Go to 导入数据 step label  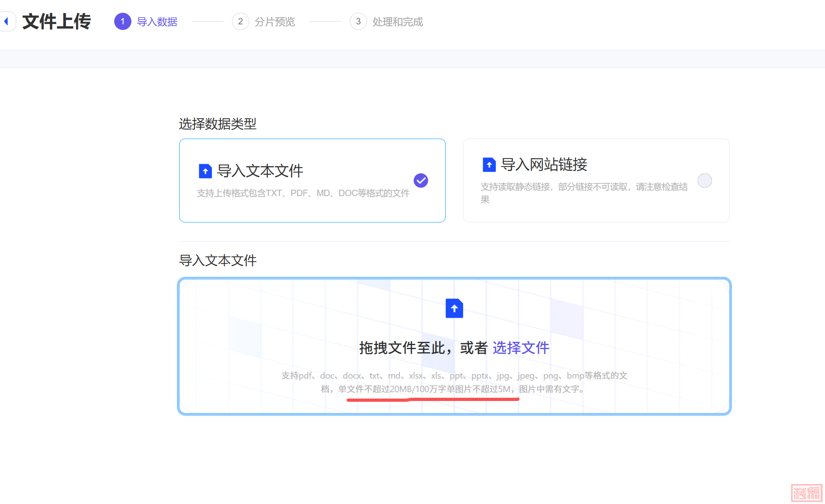157,22
